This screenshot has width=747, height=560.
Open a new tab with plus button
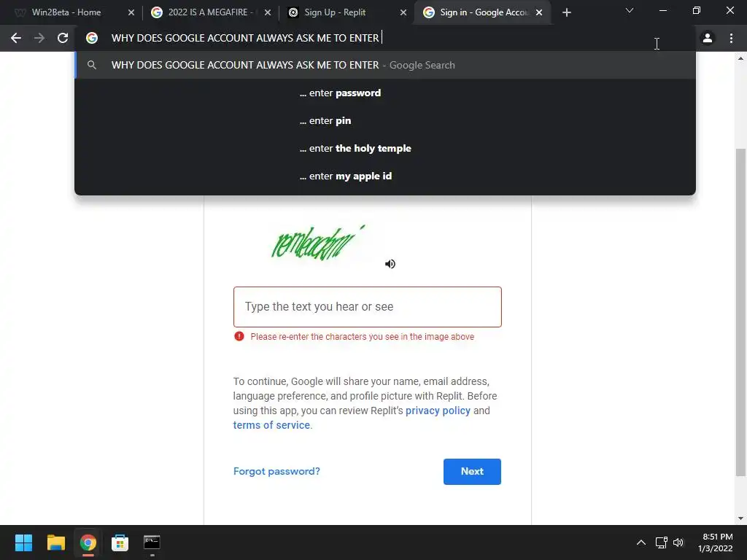point(566,13)
